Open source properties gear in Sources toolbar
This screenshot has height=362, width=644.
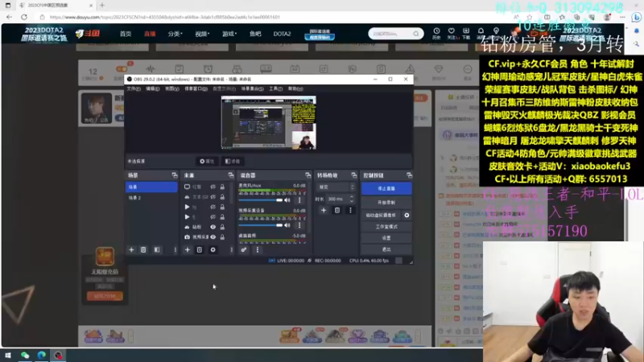click(213, 249)
